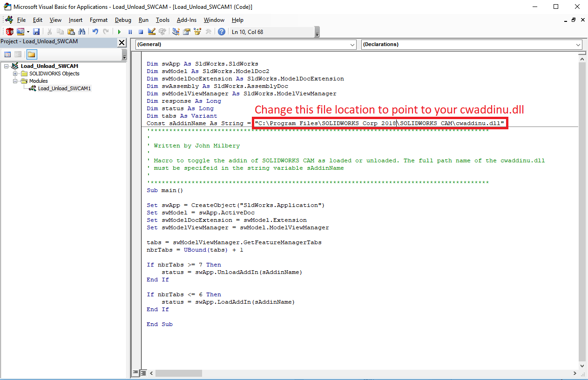Click the Insert UserForm toolbar icon
This screenshot has height=380, width=588.
coord(20,32)
